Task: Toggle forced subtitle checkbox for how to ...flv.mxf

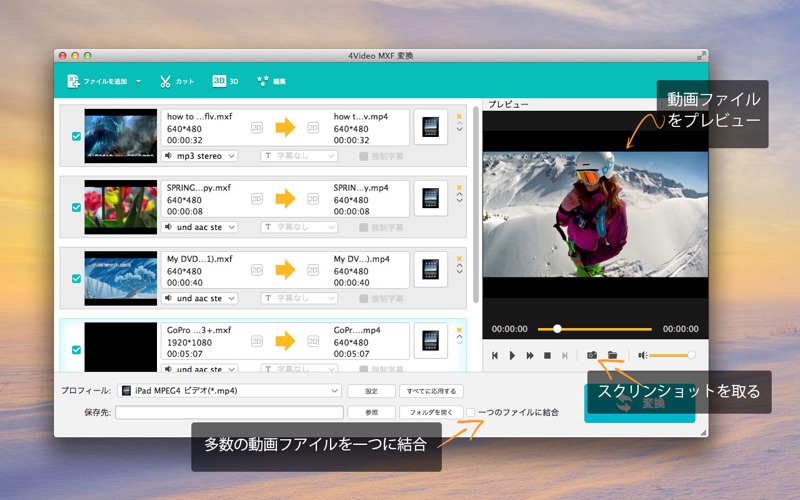Action: tap(363, 156)
